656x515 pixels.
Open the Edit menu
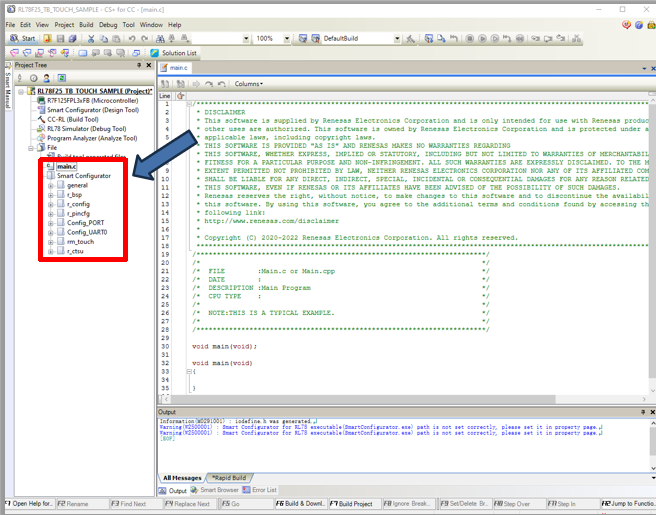(26, 25)
